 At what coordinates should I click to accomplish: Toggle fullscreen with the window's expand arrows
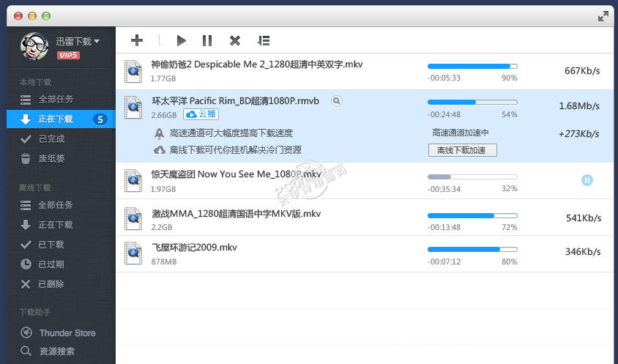tap(603, 15)
